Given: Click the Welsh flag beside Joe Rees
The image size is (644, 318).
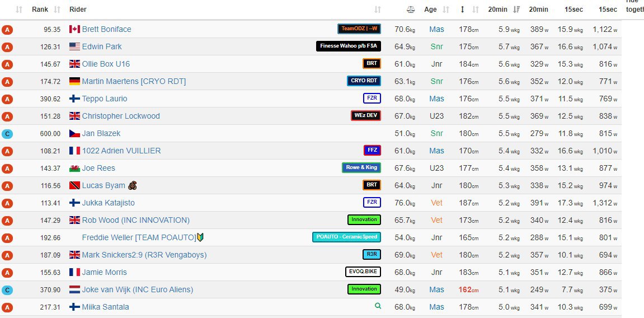Looking at the screenshot, I should (x=74, y=168).
